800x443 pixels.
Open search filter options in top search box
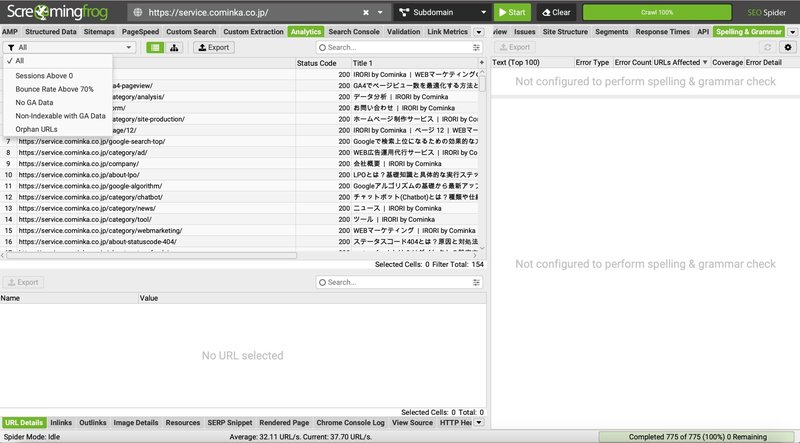point(476,47)
